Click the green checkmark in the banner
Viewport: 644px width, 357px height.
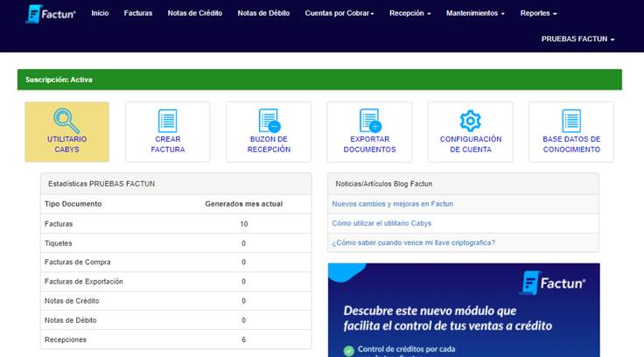point(349,350)
